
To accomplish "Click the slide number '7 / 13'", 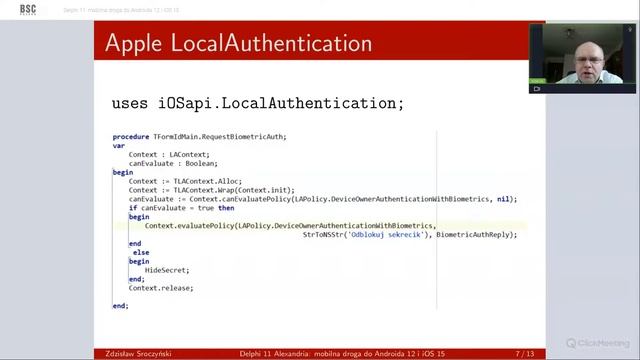I will (x=525, y=354).
